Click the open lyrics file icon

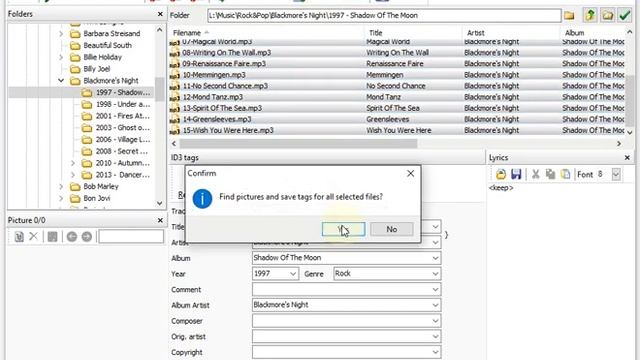[x=501, y=174]
